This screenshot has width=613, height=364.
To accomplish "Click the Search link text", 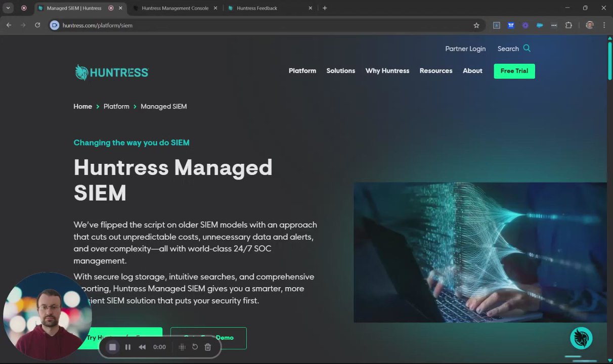I will point(508,49).
